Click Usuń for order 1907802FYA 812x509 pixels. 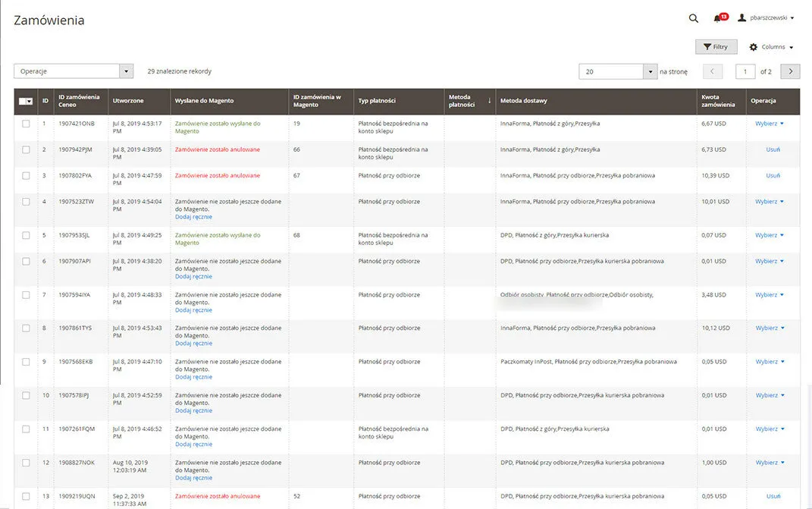pos(773,176)
